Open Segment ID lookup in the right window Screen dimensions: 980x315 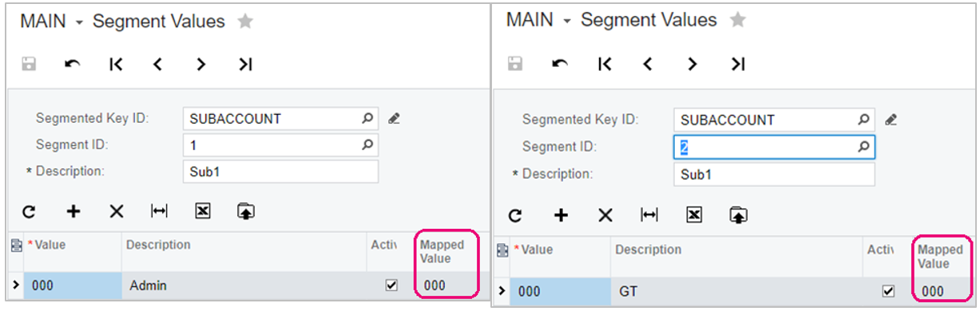point(863,147)
